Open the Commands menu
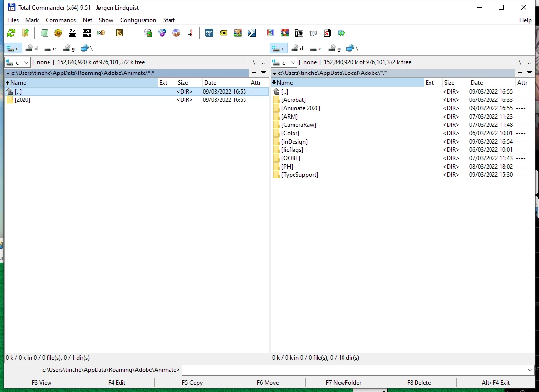This screenshot has width=539, height=392. coord(61,20)
